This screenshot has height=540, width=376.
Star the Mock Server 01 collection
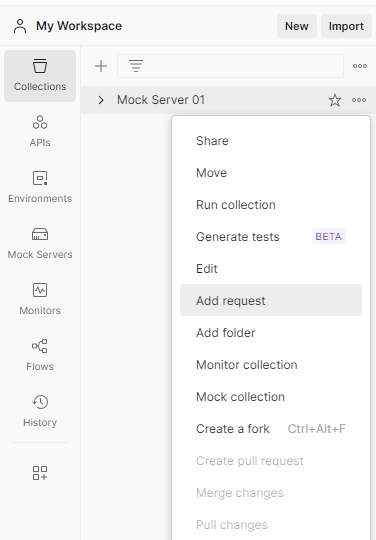tap(335, 100)
